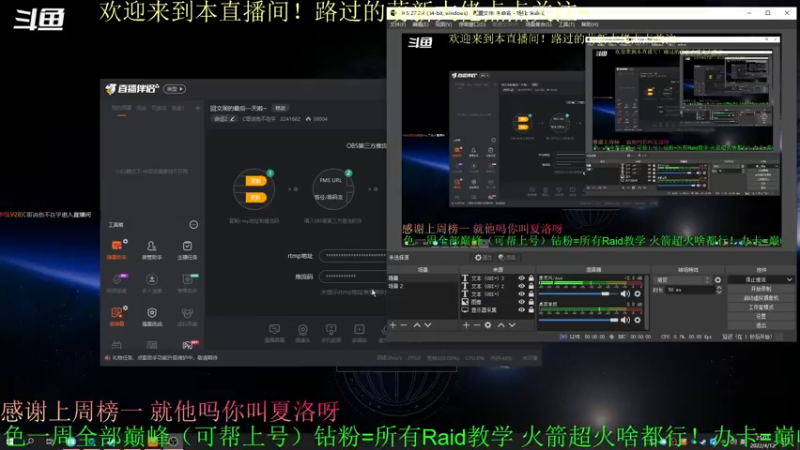The image size is (800, 450).
Task: Hide the 文本 (GDI+) 3 source
Action: pos(521,279)
